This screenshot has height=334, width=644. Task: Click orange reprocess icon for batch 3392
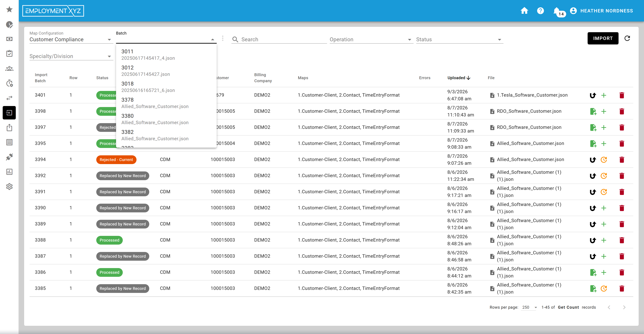point(604,176)
